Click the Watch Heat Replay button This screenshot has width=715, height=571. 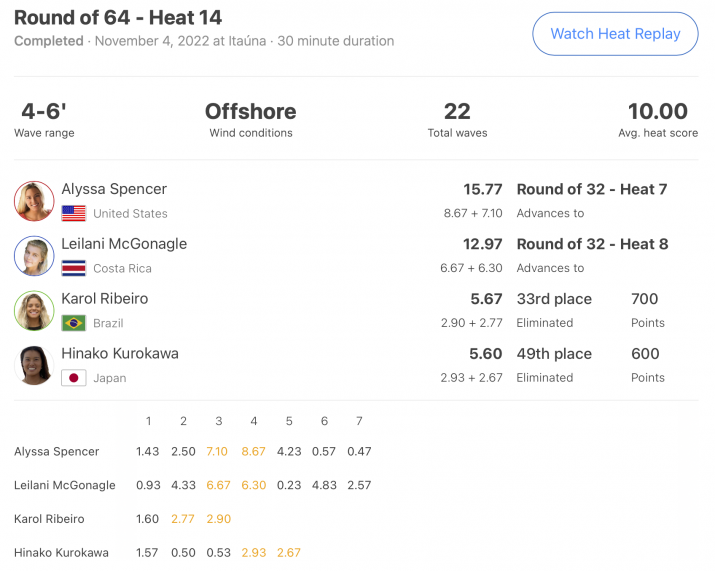point(615,34)
